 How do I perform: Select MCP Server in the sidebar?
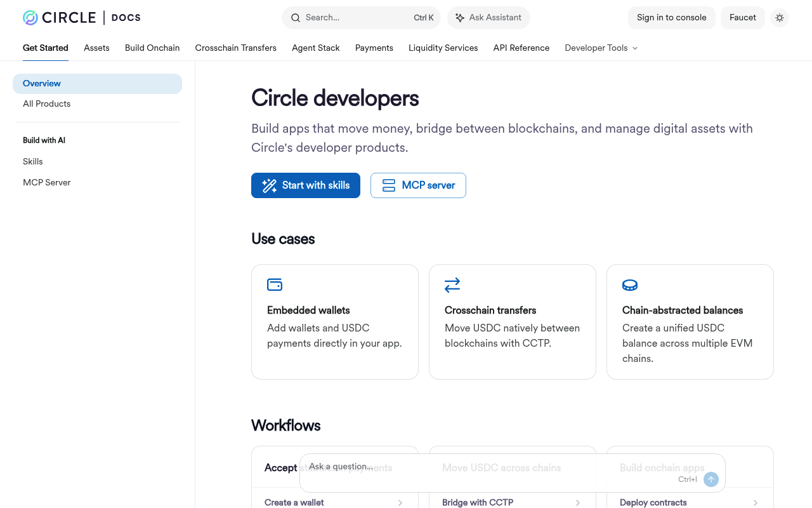(x=97, y=182)
